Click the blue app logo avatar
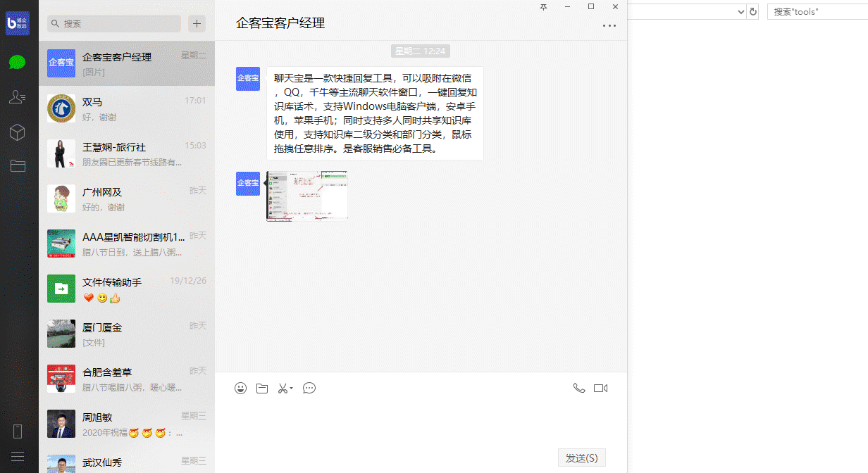Screen dimensions: 868x473 pos(18,23)
